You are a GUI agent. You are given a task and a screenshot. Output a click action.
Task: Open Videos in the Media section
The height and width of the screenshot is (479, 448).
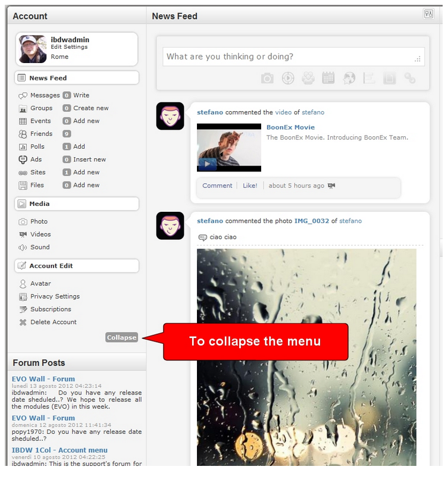pyautogui.click(x=40, y=234)
